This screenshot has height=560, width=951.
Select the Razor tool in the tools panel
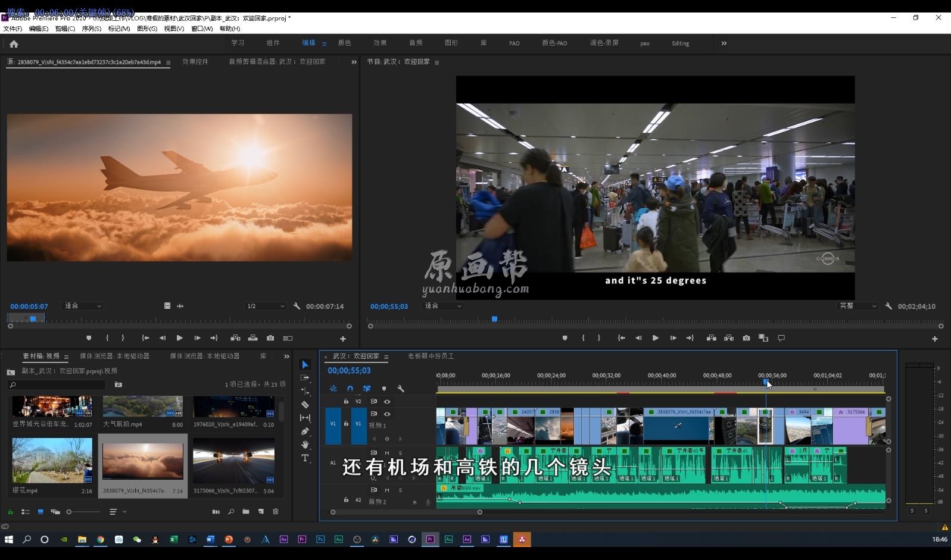tap(305, 405)
